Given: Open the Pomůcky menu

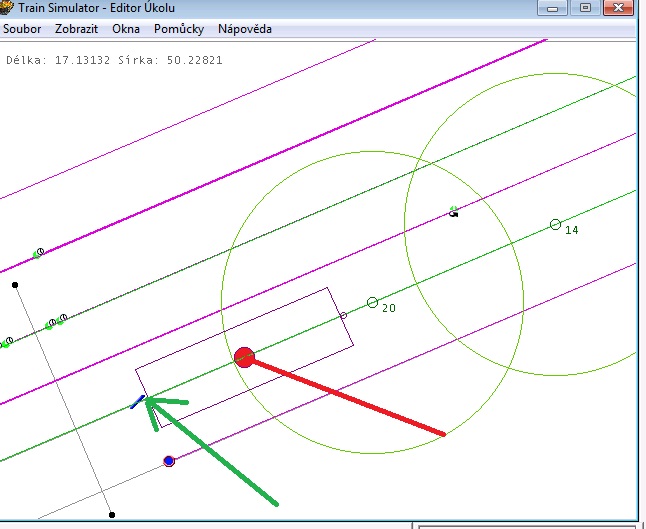Looking at the screenshot, I should (x=179, y=29).
